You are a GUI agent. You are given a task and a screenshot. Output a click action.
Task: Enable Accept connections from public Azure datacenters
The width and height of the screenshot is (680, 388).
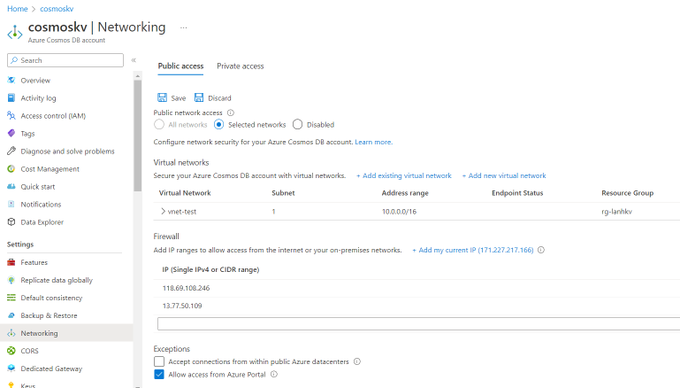(159, 362)
